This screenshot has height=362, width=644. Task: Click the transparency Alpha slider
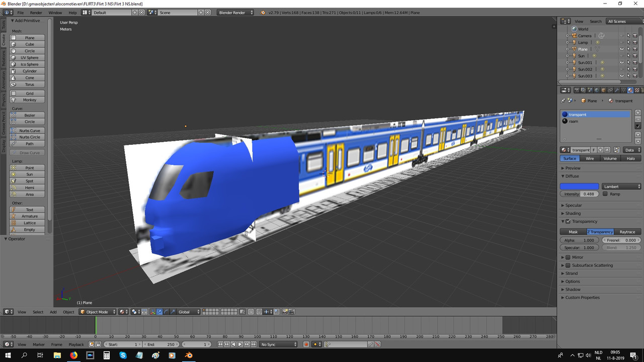[580, 240]
